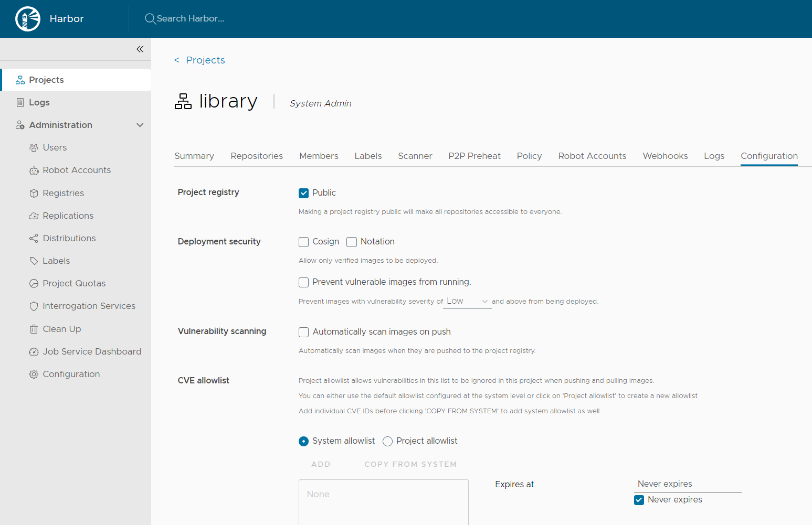Click the Harbor lighthouse logo
This screenshot has height=525, width=812.
(27, 18)
